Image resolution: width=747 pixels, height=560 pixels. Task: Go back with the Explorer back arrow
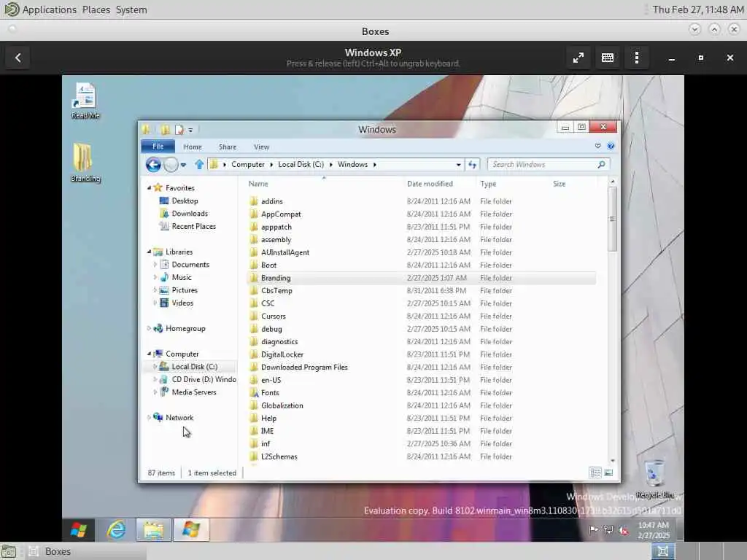pos(153,165)
